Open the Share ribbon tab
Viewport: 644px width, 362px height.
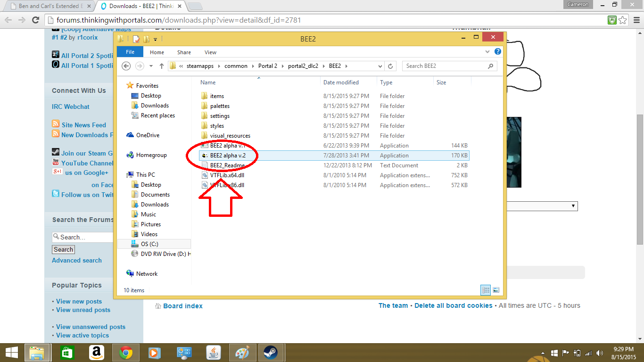coord(184,52)
